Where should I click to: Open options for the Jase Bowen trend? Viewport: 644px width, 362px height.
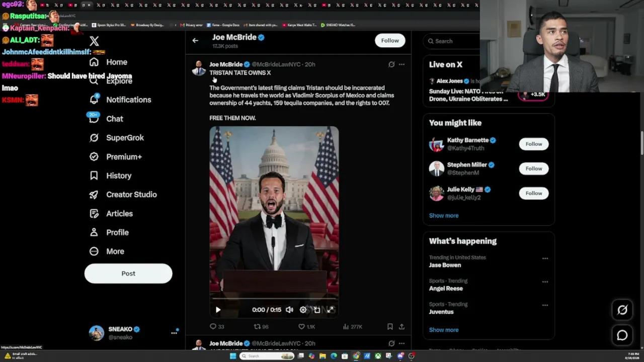click(x=545, y=258)
